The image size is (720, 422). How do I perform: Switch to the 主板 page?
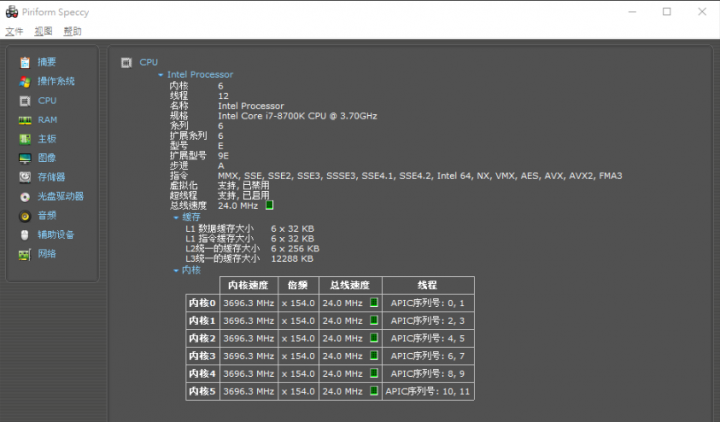(x=47, y=139)
